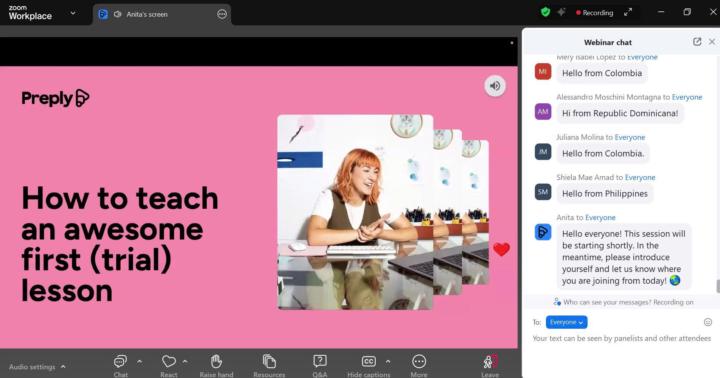The height and width of the screenshot is (378, 720).
Task: Click the AM avatar of Alessandro Moschini
Action: pos(543,112)
